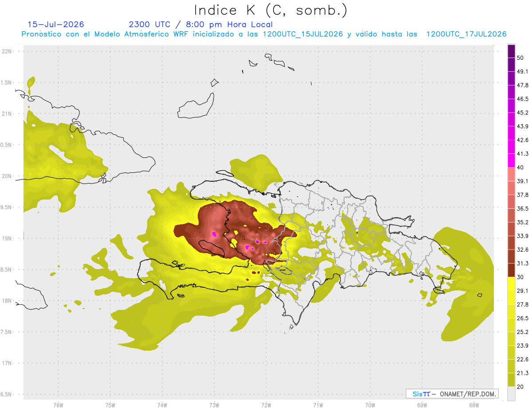Click the date "15-Jul-2026"
532x411 pixels.
tap(56, 24)
